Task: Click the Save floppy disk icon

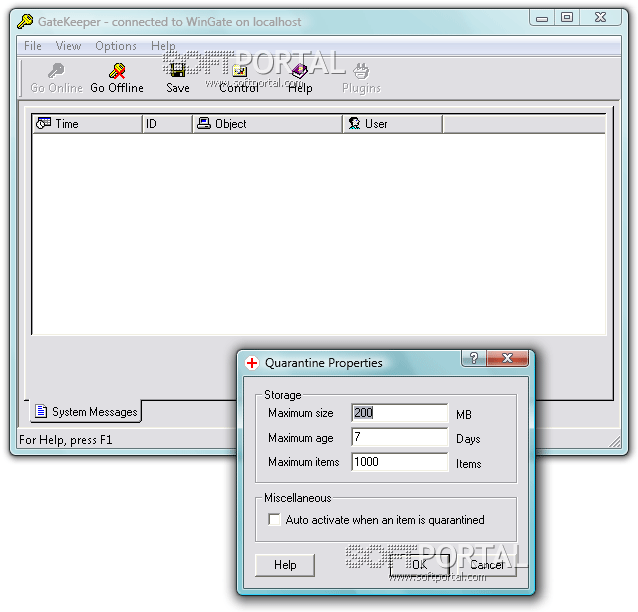Action: 177,71
